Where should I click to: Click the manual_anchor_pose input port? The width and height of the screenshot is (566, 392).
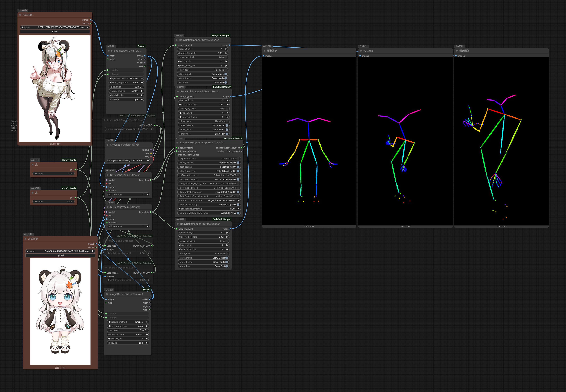176,155
